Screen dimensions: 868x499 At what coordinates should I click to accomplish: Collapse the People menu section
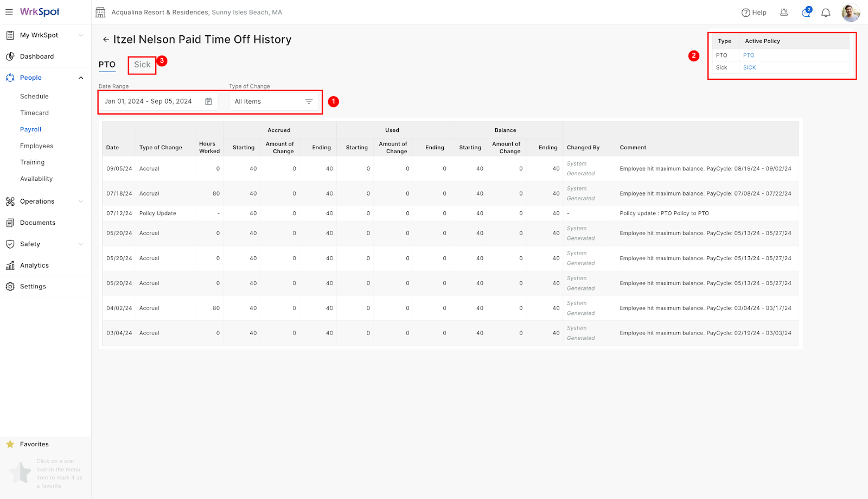tap(81, 78)
